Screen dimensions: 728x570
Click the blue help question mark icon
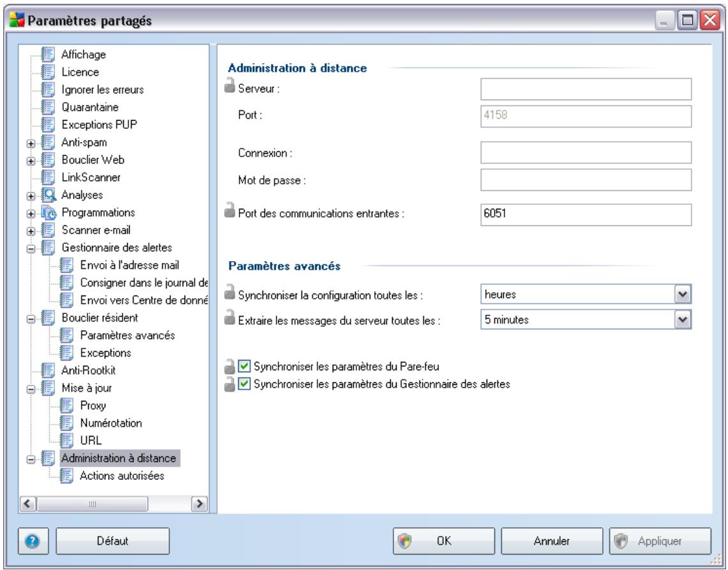33,541
